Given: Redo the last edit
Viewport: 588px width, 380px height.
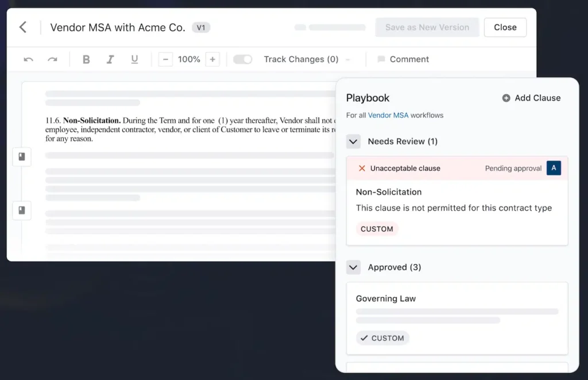Looking at the screenshot, I should tap(51, 59).
